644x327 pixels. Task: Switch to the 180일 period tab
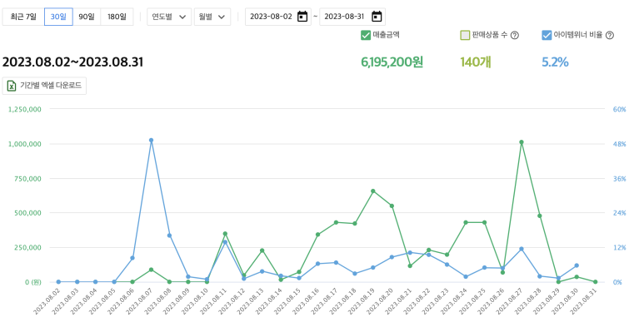[x=117, y=17]
